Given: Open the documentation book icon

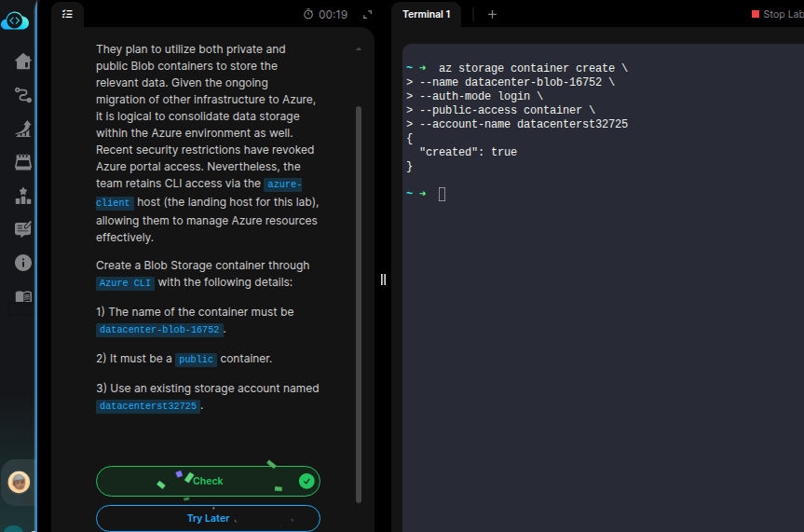Looking at the screenshot, I should 23,296.
